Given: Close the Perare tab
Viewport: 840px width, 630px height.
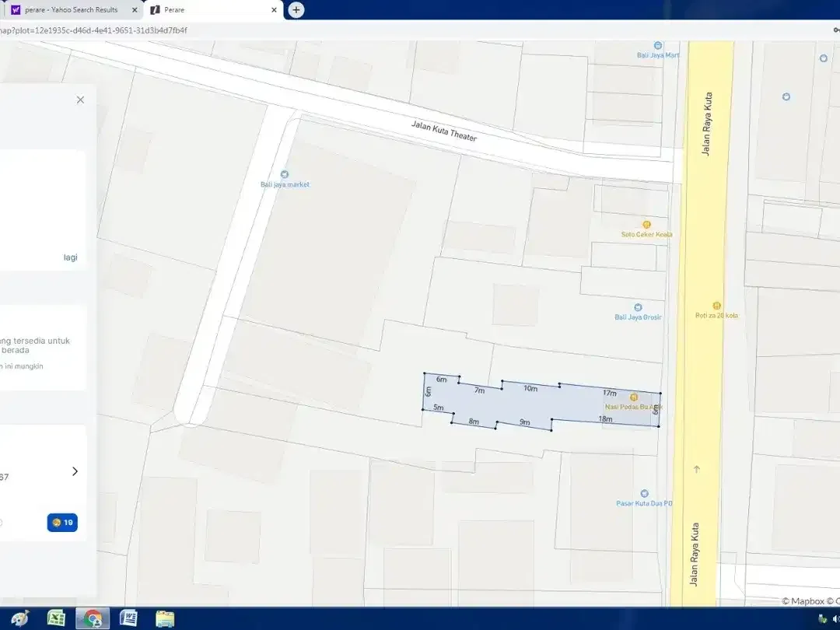Looking at the screenshot, I should point(274,9).
